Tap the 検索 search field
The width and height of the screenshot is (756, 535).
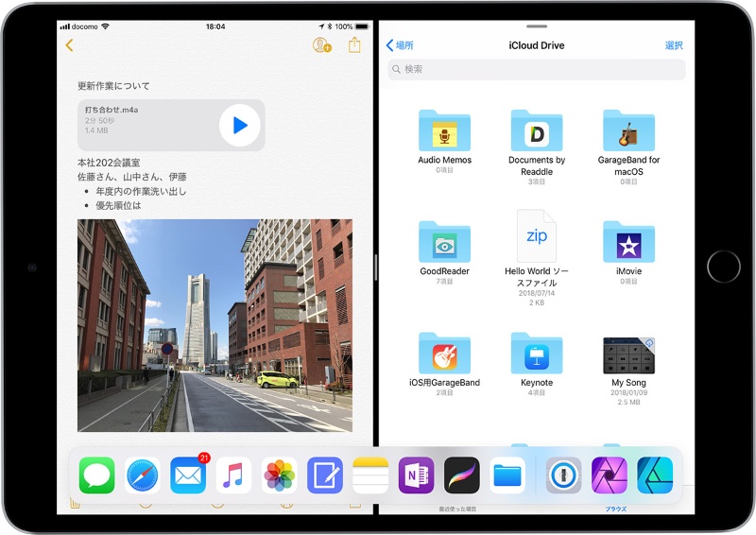tap(536, 69)
